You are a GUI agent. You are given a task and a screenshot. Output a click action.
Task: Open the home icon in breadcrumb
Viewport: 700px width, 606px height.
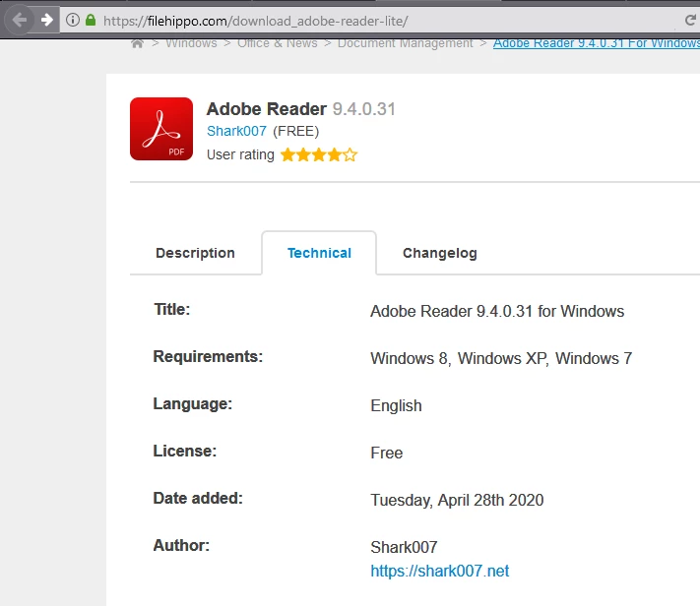(138, 43)
